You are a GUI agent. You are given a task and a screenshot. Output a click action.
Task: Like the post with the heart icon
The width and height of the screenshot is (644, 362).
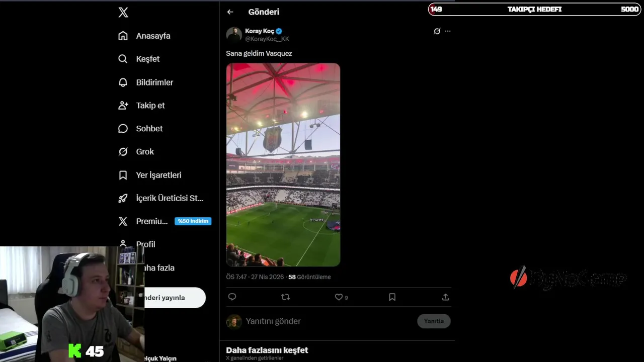click(339, 297)
